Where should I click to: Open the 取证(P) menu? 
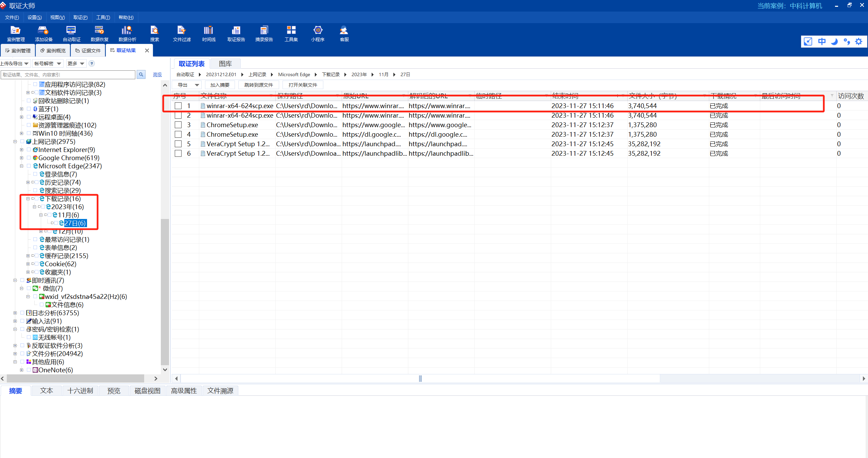tap(80, 17)
